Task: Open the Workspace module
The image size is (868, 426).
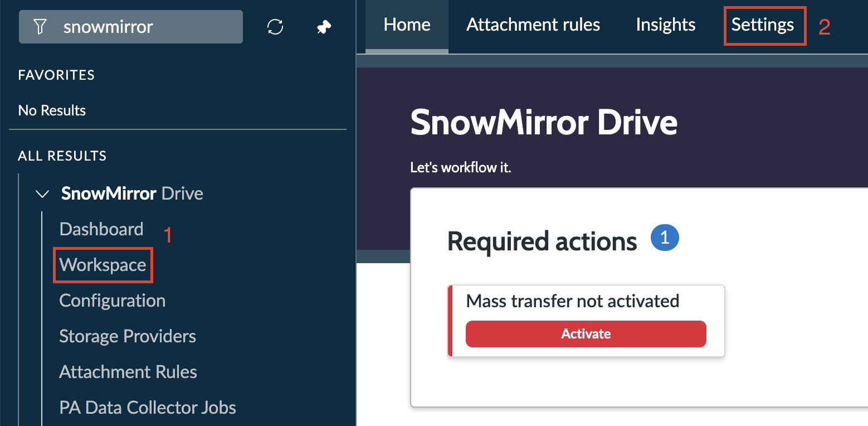Action: [x=103, y=265]
